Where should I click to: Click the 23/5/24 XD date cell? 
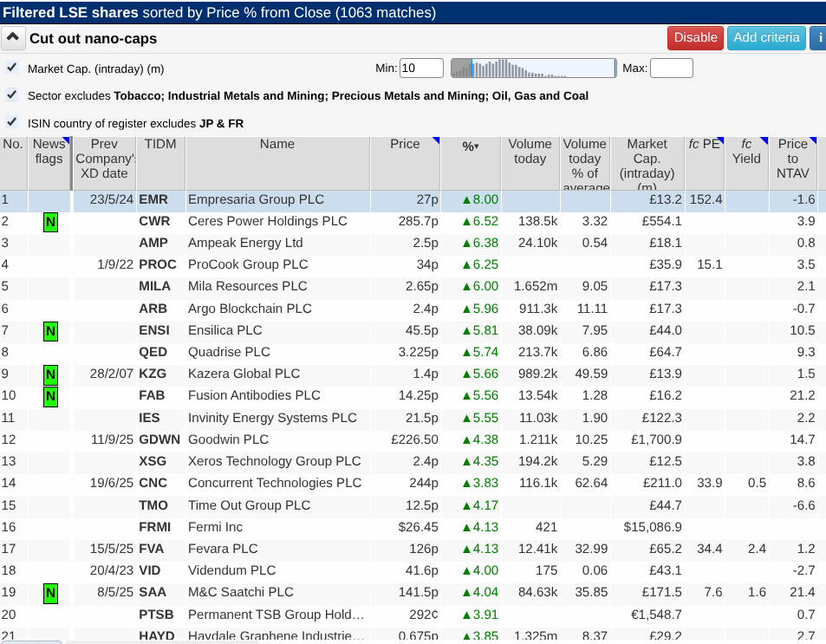[112, 199]
